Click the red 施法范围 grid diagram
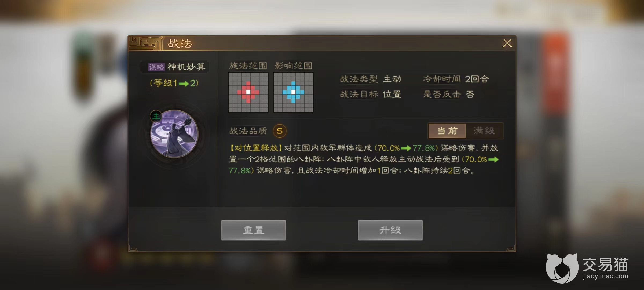The height and width of the screenshot is (290, 644). pyautogui.click(x=248, y=92)
